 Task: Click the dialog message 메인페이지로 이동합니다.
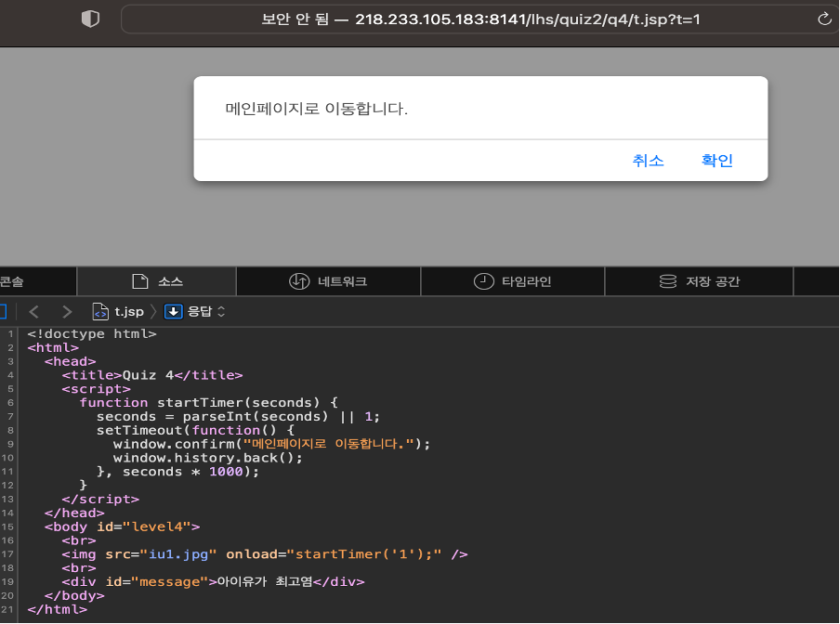pos(317,109)
